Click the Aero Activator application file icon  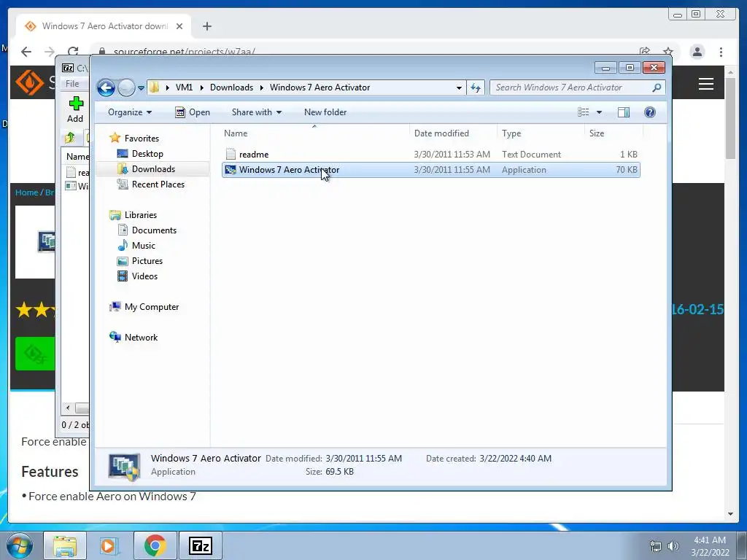231,170
